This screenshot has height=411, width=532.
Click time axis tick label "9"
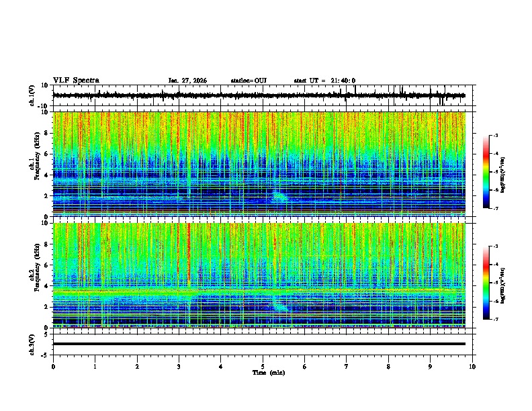(430, 367)
